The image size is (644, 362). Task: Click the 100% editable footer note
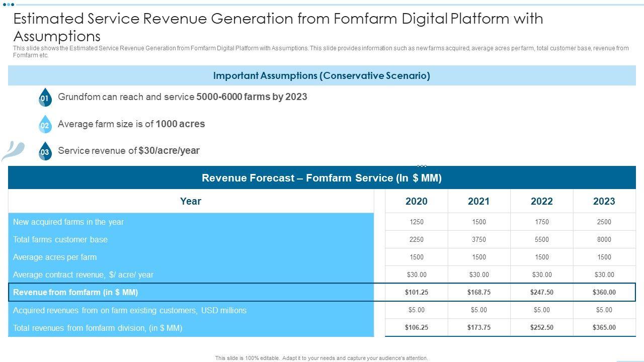click(x=321, y=358)
